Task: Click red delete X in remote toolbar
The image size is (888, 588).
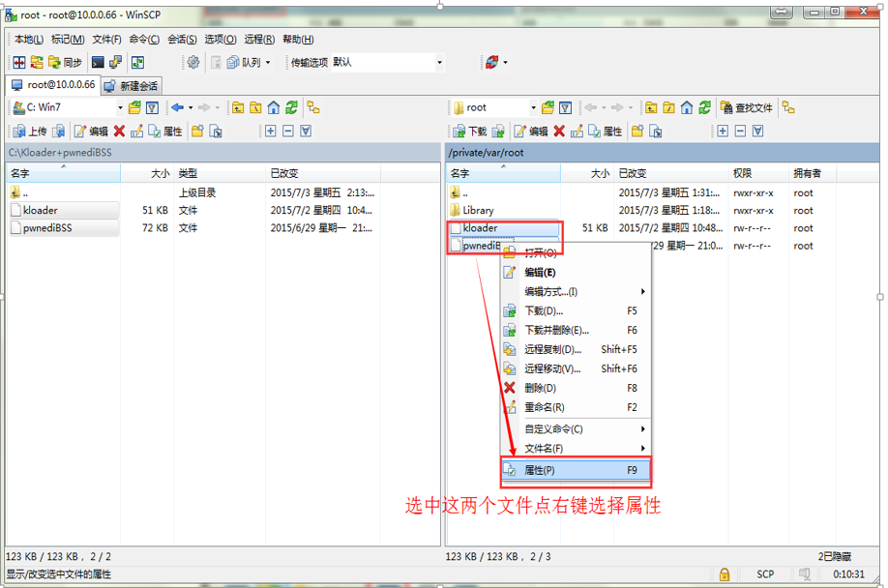Action: tap(559, 132)
